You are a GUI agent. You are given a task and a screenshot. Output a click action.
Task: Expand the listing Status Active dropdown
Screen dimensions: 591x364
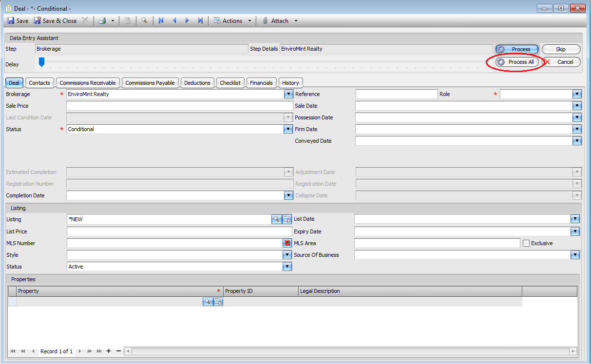(287, 267)
